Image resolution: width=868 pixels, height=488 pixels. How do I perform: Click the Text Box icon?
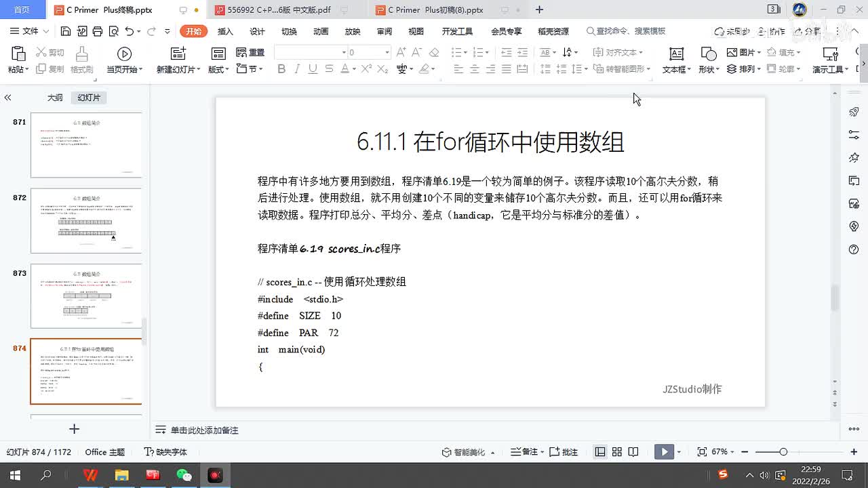tap(676, 54)
